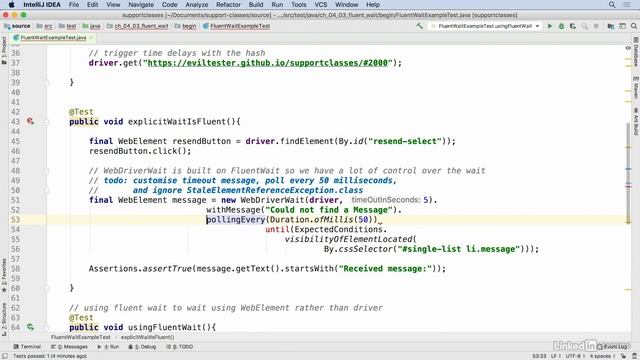Click the source breadcrumb in navigation bar
Image resolution: width=640 pixels, height=360 pixels.
[x=17, y=26]
